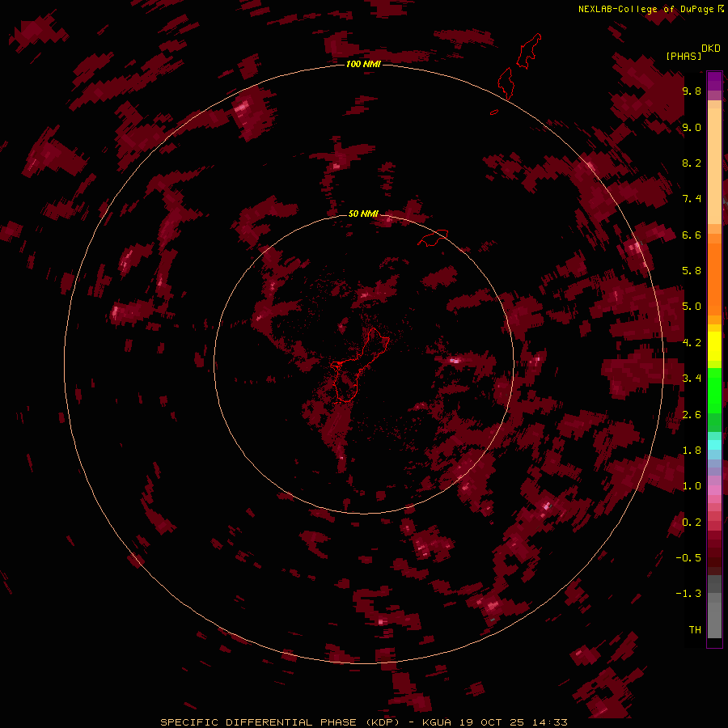Click the 100 NMI range ring label
The width and height of the screenshot is (728, 728).
(363, 64)
